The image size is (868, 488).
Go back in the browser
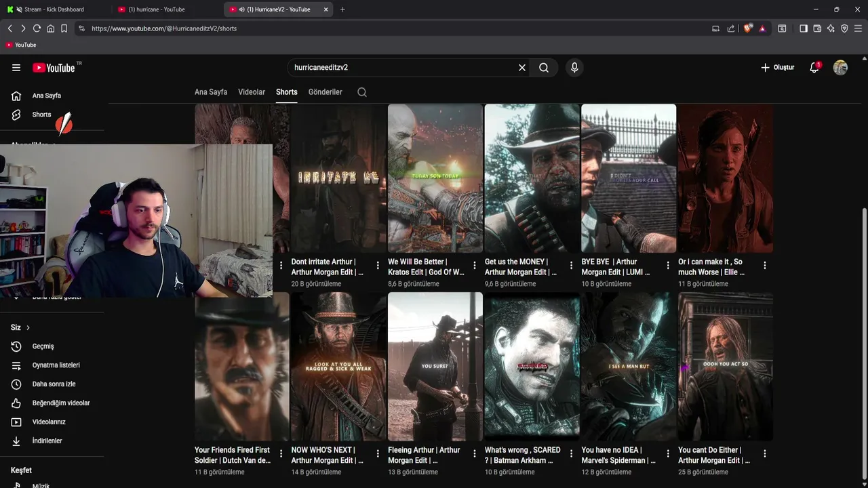click(x=9, y=28)
